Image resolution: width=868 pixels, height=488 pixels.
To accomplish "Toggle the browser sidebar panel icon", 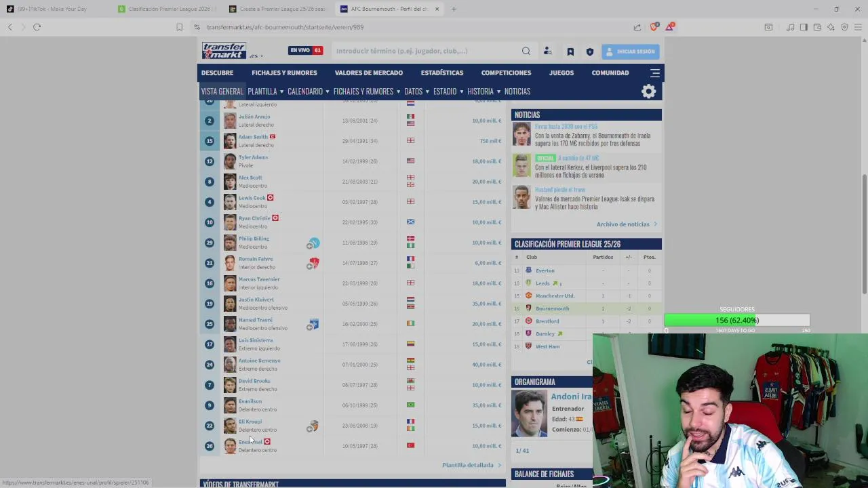I will click(x=804, y=27).
